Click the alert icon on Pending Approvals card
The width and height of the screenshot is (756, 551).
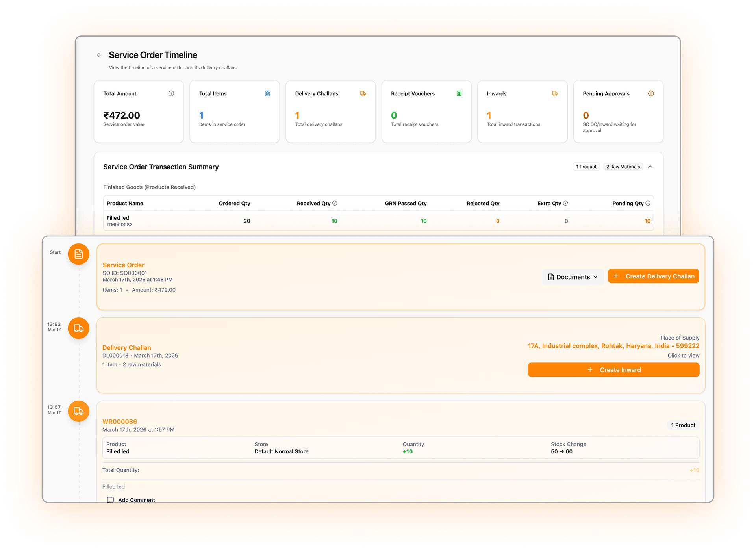pos(651,93)
